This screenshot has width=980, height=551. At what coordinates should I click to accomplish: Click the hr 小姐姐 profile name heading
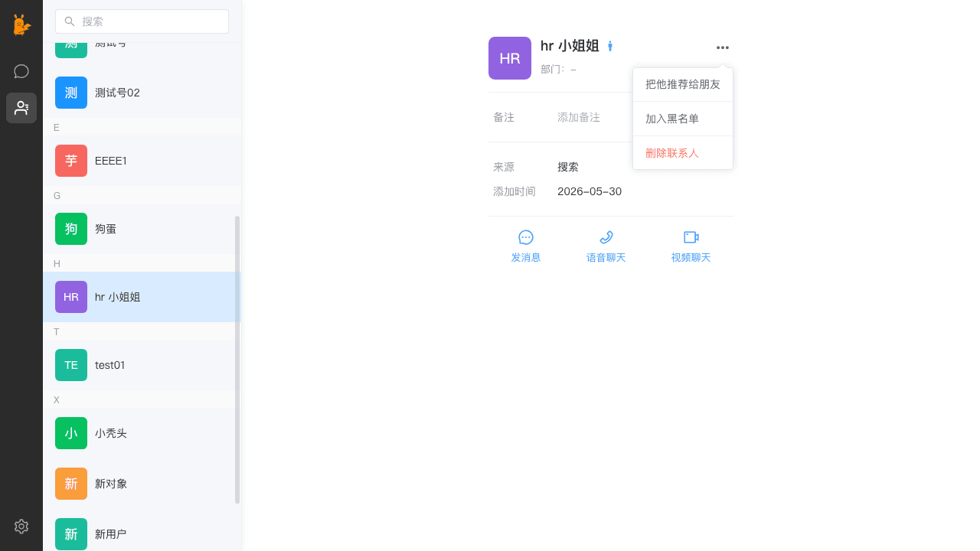click(x=570, y=46)
